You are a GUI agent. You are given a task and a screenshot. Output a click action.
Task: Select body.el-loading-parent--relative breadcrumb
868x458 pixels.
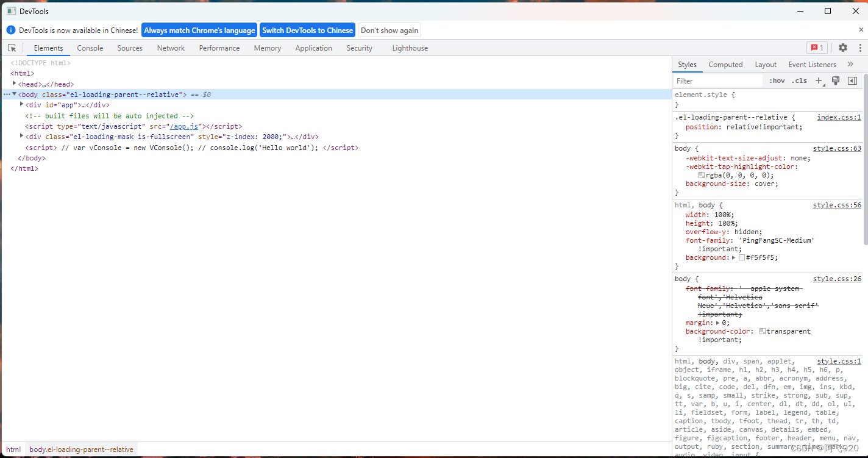(x=81, y=449)
